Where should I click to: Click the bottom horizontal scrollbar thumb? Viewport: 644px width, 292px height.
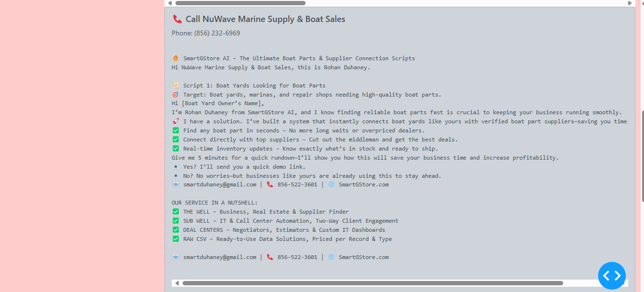tap(372, 283)
